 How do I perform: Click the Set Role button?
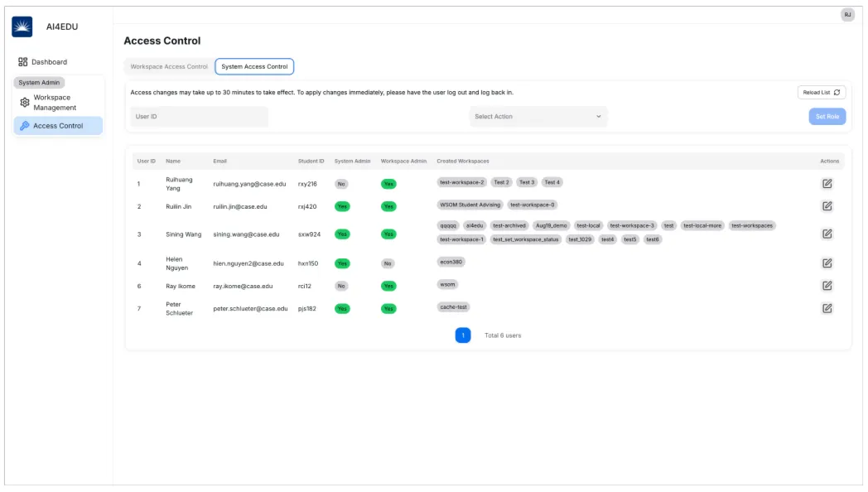tap(827, 116)
